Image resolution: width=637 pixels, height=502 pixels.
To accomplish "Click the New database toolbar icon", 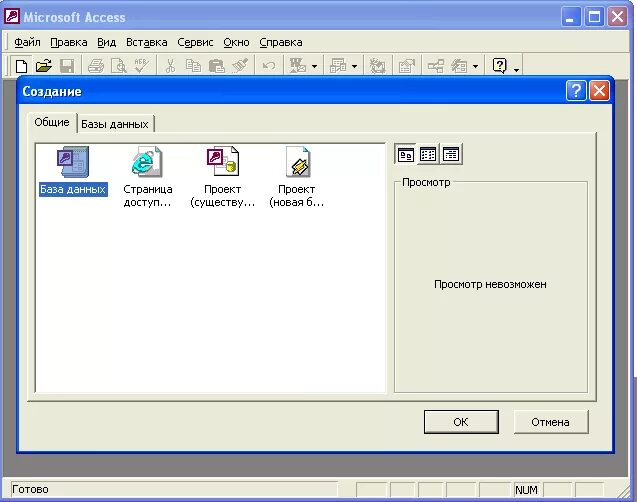I will tap(21, 65).
